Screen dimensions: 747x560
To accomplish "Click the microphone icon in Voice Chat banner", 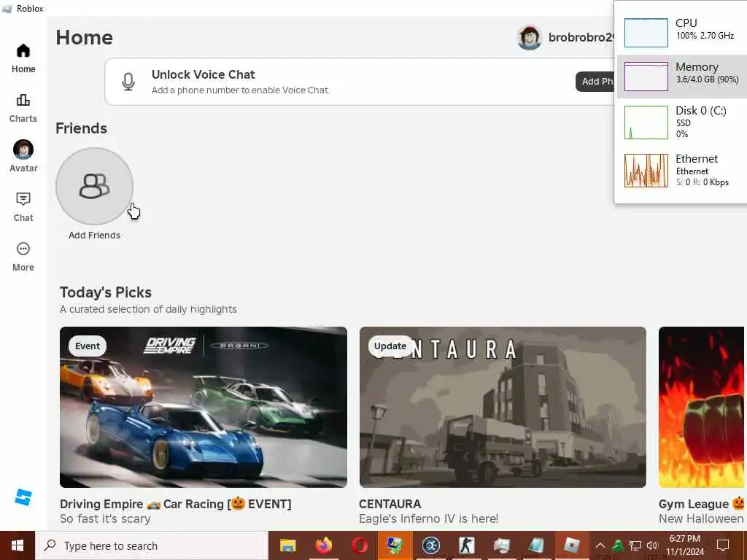I will coord(128,82).
